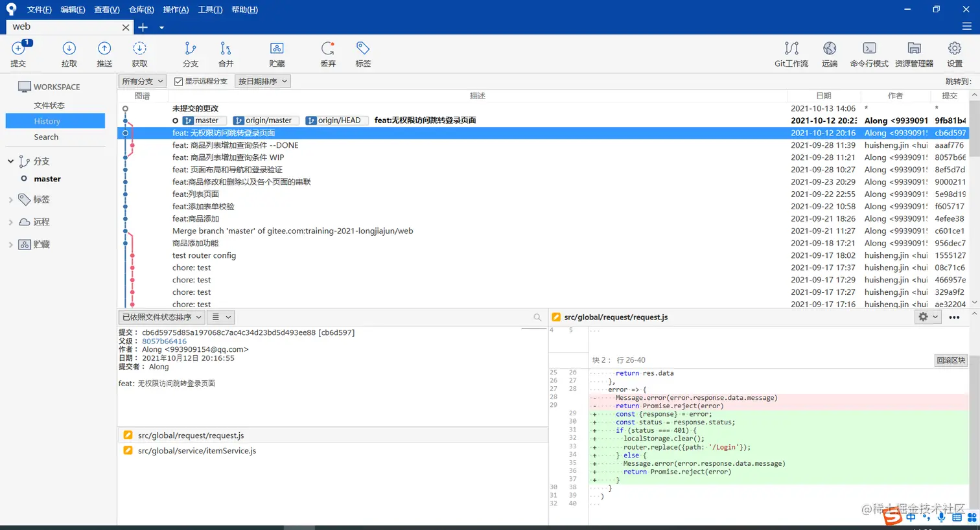Select the 'Merge branch master' commit row

pos(543,231)
